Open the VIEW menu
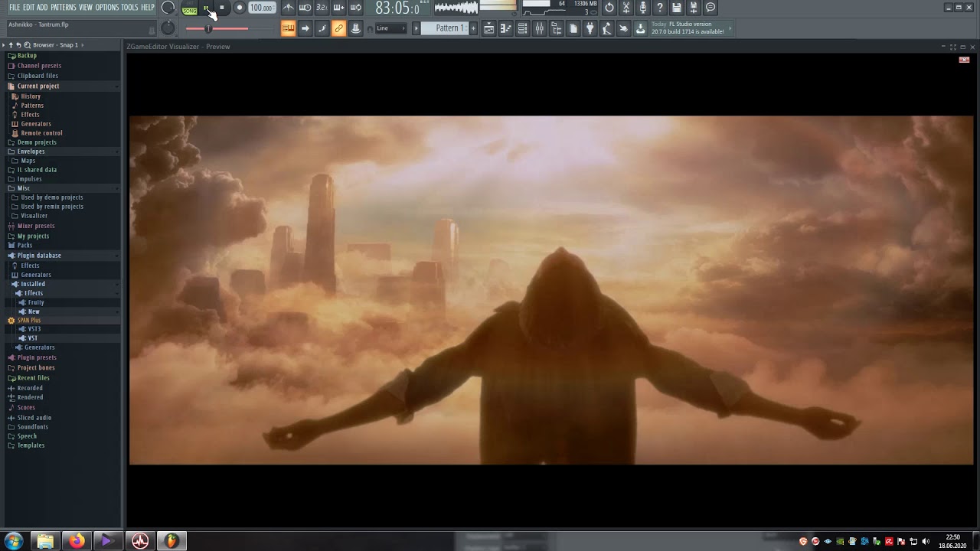 85,8
